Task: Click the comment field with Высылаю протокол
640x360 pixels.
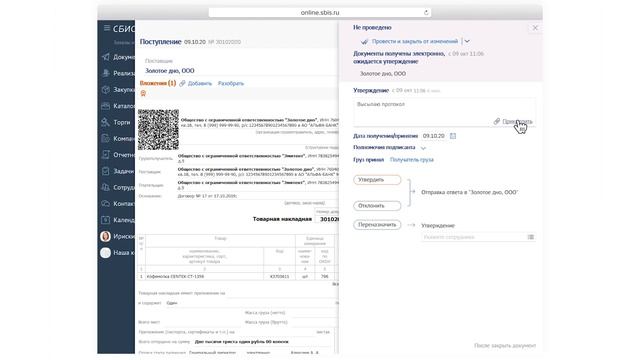Action: click(444, 112)
